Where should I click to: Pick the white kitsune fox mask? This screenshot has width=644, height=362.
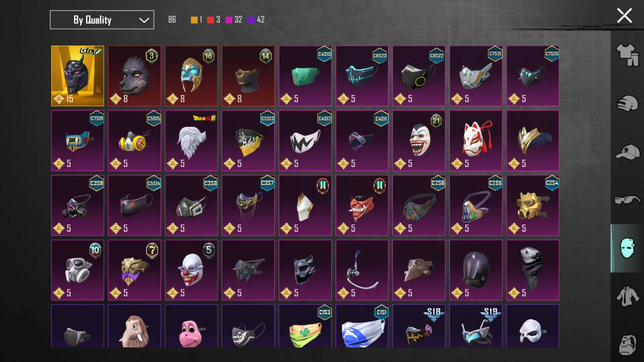[x=476, y=141]
